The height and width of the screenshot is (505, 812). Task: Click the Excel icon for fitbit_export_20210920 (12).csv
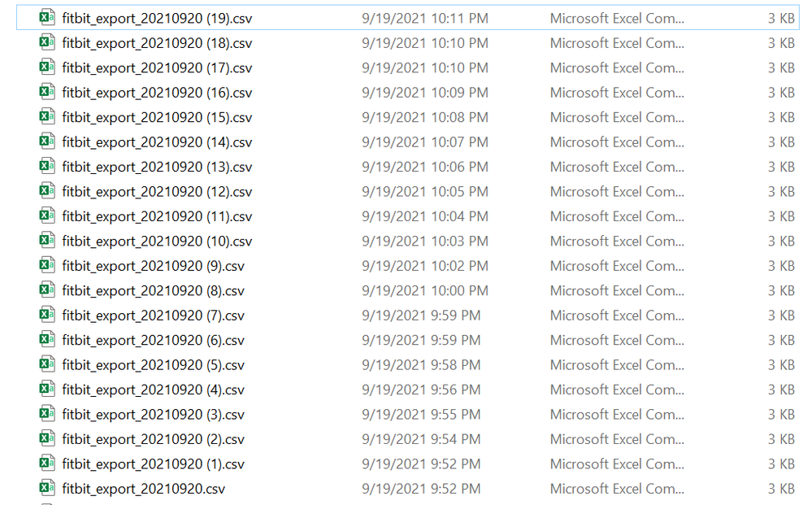[x=47, y=191]
